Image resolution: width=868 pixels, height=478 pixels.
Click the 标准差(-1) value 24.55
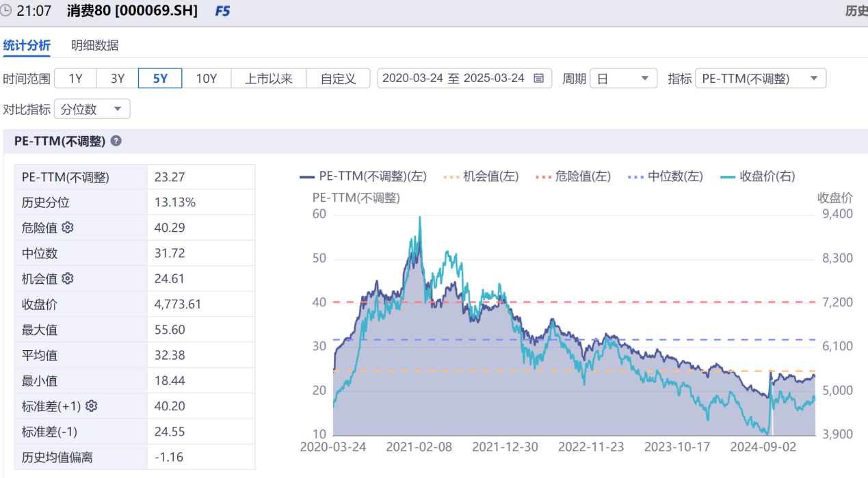coord(170,431)
